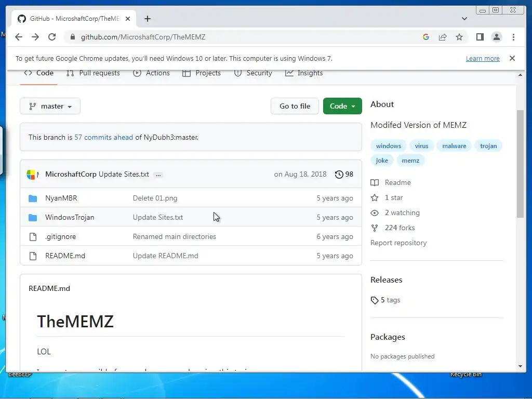Open the Chrome three-dot menu
The width and height of the screenshot is (532, 399).
(x=513, y=37)
